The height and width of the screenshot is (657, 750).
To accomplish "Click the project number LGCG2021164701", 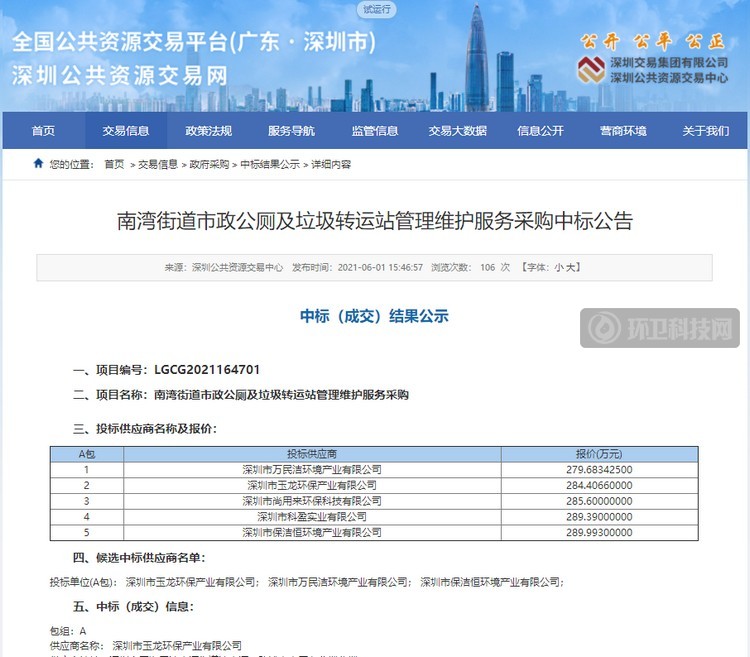I will point(207,370).
